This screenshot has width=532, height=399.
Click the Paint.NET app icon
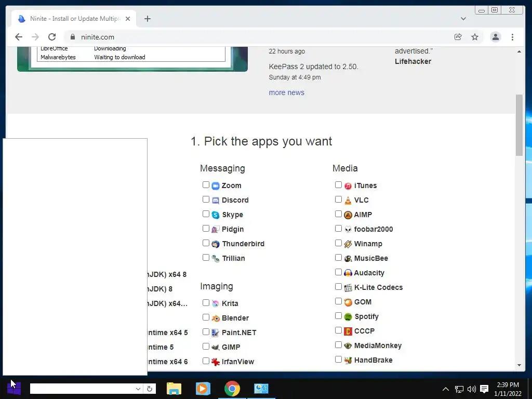pos(216,333)
